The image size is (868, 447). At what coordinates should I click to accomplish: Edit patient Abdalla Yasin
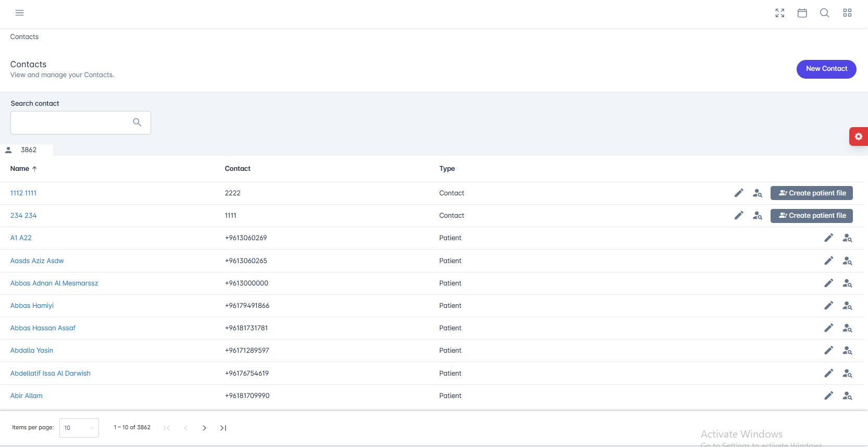click(x=828, y=351)
